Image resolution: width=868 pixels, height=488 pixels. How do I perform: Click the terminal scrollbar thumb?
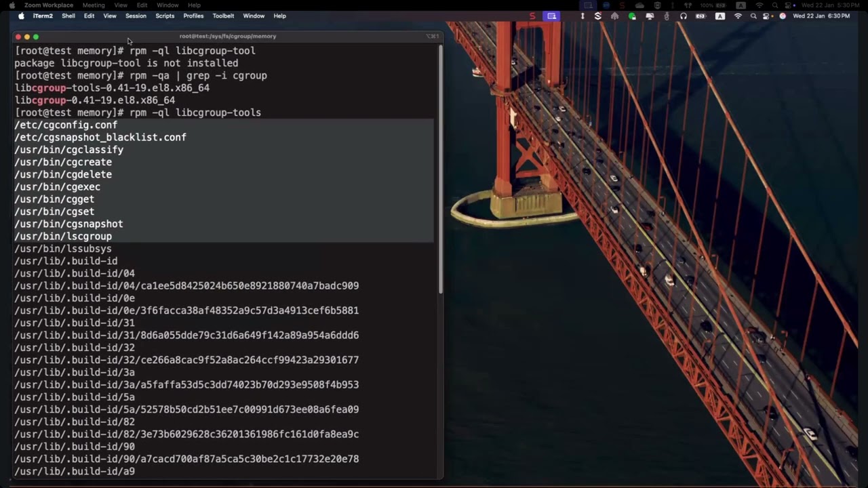(441, 169)
